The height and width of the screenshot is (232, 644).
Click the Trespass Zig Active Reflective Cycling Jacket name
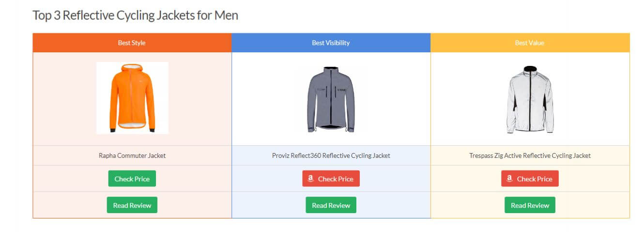click(x=530, y=155)
